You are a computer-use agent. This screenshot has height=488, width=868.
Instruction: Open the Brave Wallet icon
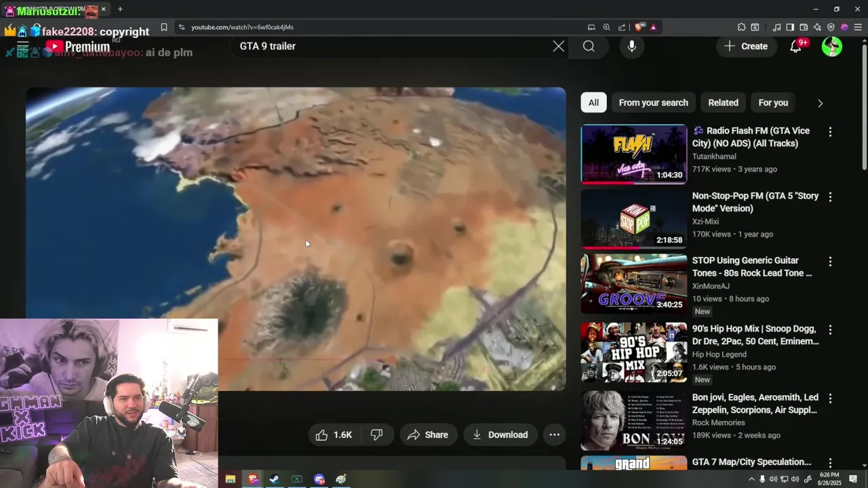[x=804, y=27]
